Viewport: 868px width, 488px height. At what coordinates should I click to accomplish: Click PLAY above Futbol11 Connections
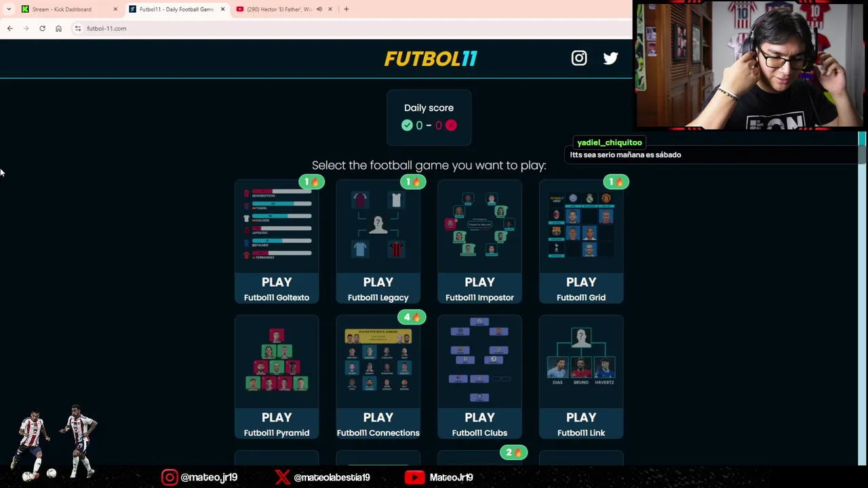[x=378, y=418]
